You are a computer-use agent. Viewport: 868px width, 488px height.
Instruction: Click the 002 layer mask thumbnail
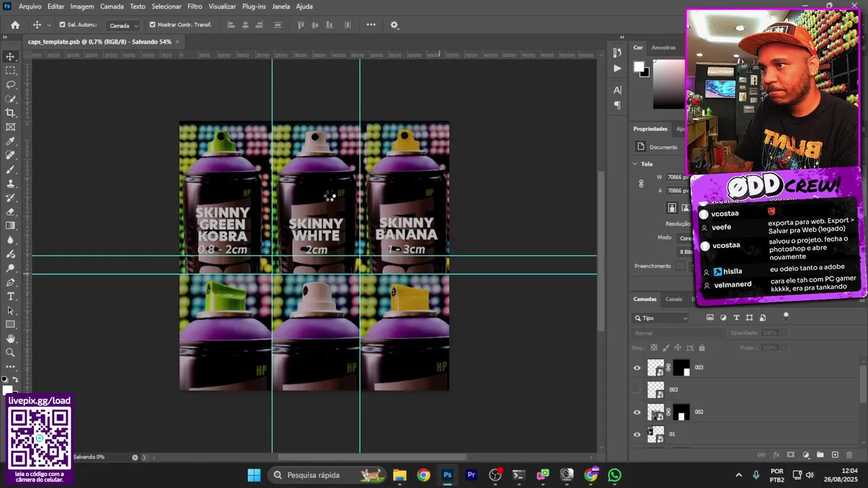click(x=682, y=412)
